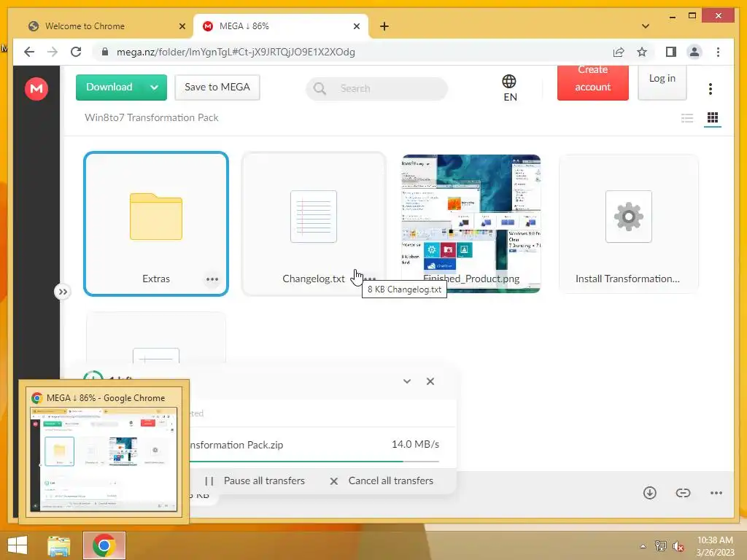The image size is (747, 560).
Task: Open the Chrome three-dot menu
Action: coord(718,52)
